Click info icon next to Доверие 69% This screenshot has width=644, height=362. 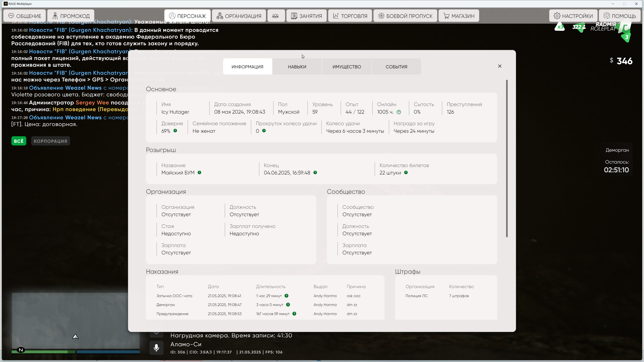tap(175, 131)
